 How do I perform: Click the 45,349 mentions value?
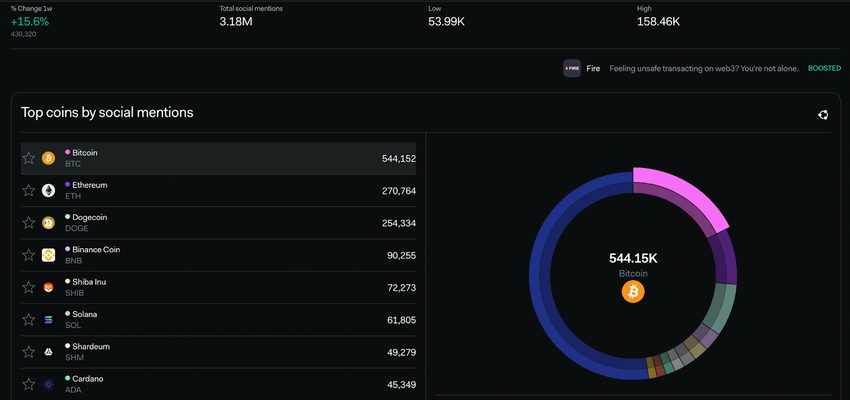401,385
